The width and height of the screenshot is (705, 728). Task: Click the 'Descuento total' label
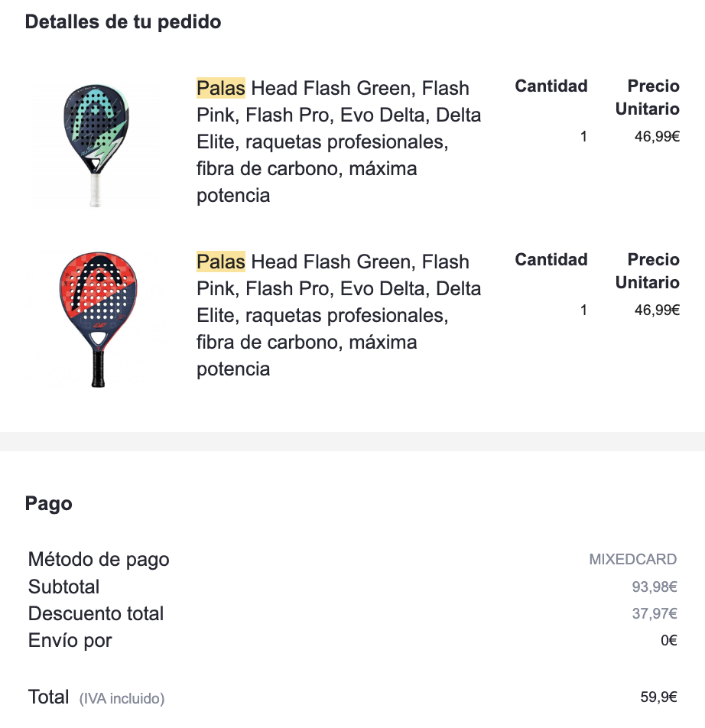coord(96,614)
